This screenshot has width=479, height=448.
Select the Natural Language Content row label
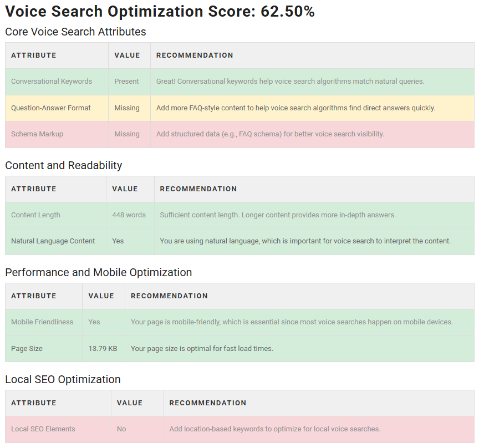click(53, 241)
